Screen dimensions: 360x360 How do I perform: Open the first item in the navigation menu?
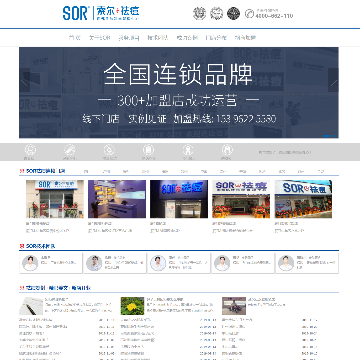[75, 38]
